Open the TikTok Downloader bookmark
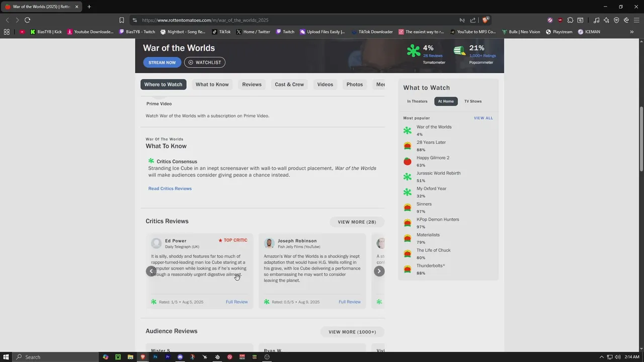The width and height of the screenshot is (644, 362). pyautogui.click(x=372, y=32)
